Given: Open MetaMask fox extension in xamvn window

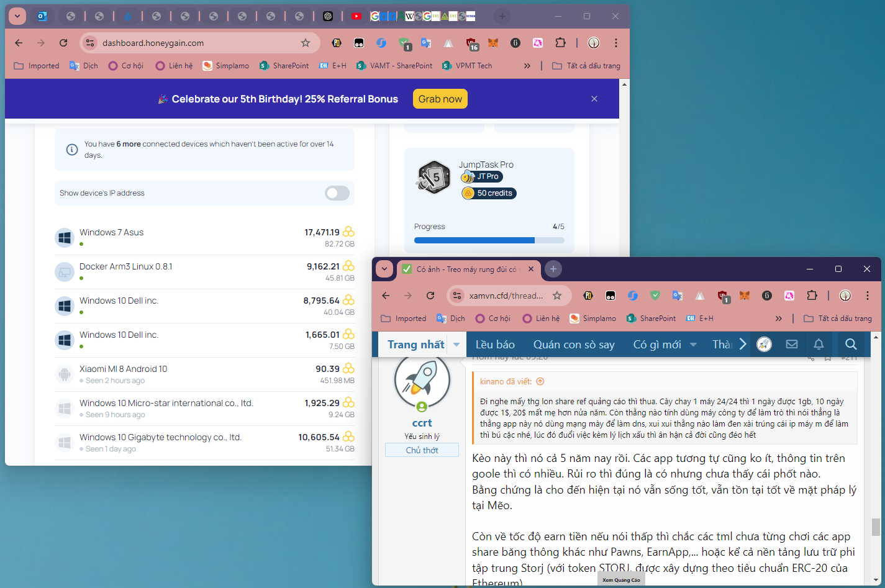Looking at the screenshot, I should [745, 296].
